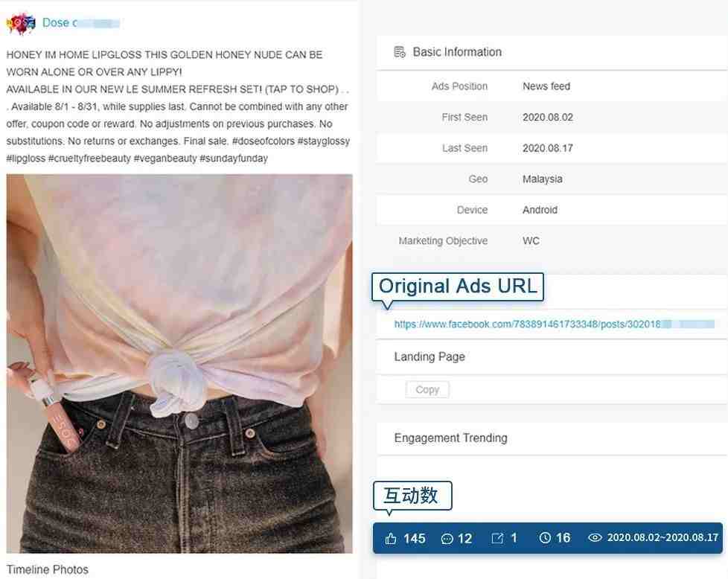Click the date range 2020.08.02~2020.08.17
This screenshot has height=579, width=728.
pyautogui.click(x=662, y=537)
